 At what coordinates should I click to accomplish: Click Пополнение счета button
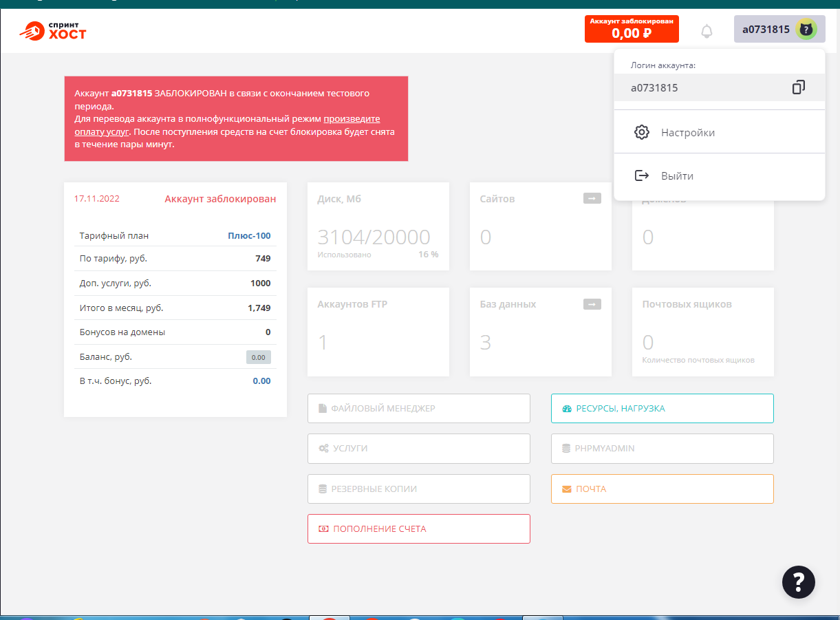coord(418,528)
